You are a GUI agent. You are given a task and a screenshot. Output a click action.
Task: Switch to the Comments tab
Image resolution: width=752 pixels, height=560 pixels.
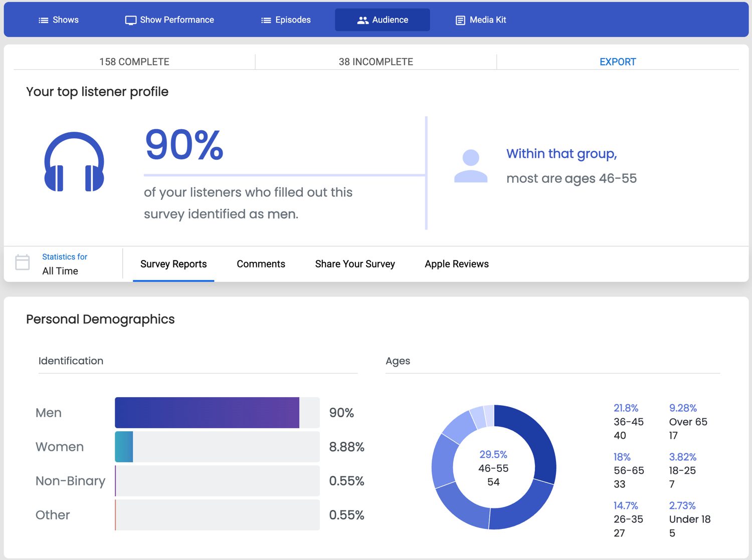(x=261, y=264)
